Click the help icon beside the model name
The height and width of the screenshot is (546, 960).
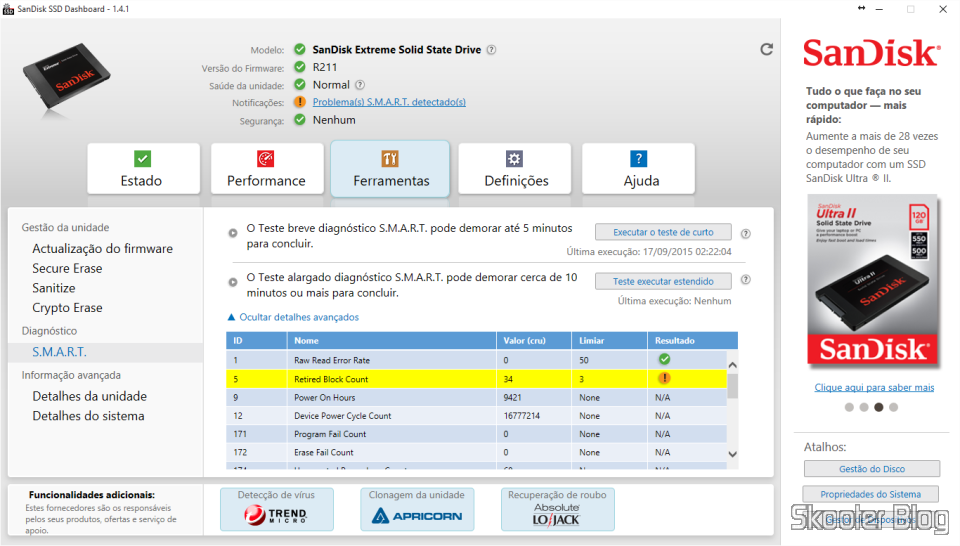pos(491,50)
